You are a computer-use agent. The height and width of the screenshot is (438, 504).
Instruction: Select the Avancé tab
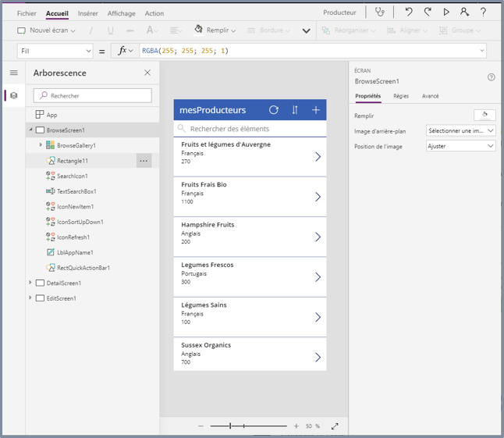[x=430, y=96]
